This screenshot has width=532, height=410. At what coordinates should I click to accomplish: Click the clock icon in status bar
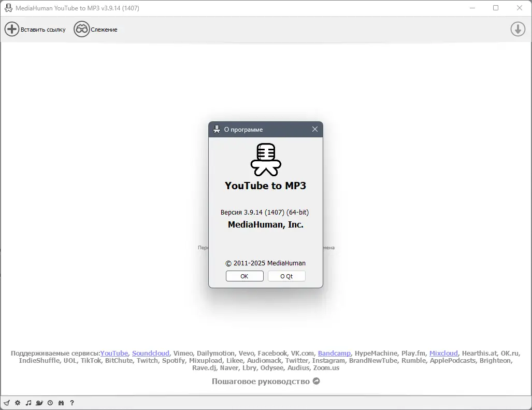50,403
